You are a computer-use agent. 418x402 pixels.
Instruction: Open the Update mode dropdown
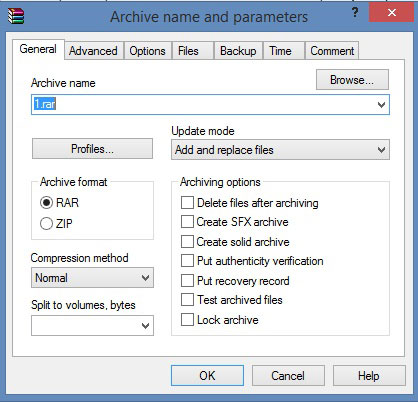point(280,150)
